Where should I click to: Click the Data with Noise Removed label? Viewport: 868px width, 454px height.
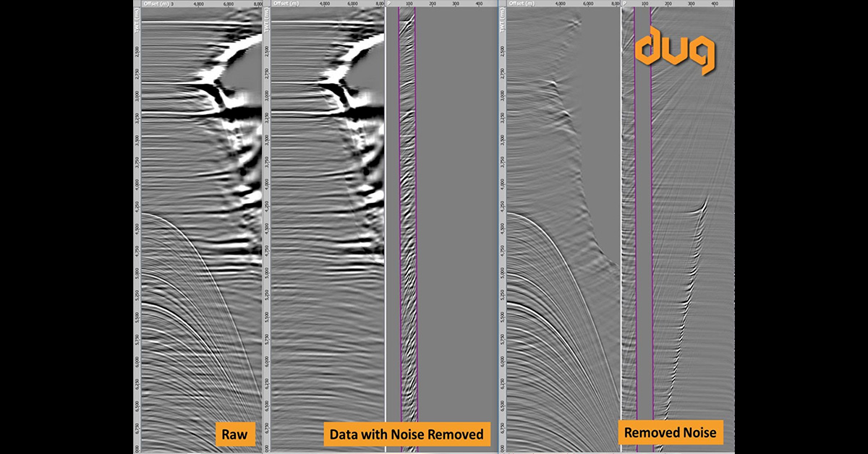(x=407, y=434)
